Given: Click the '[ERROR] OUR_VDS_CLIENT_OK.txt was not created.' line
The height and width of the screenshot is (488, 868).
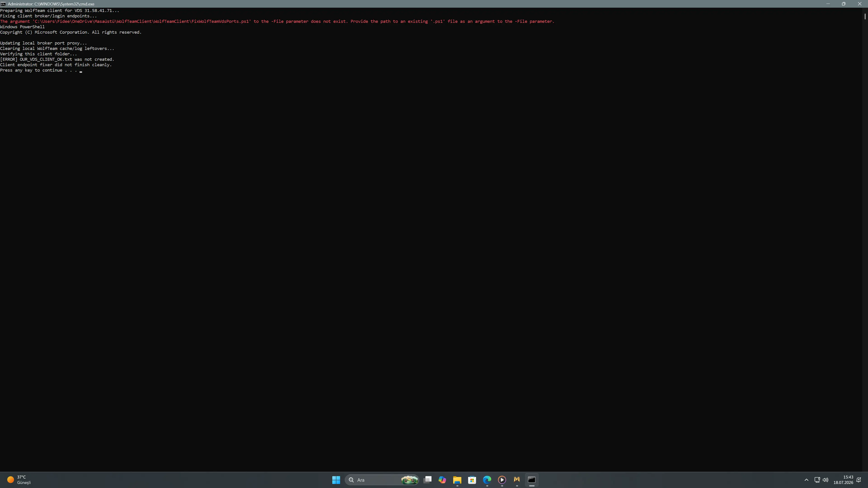Looking at the screenshot, I should coord(57,60).
